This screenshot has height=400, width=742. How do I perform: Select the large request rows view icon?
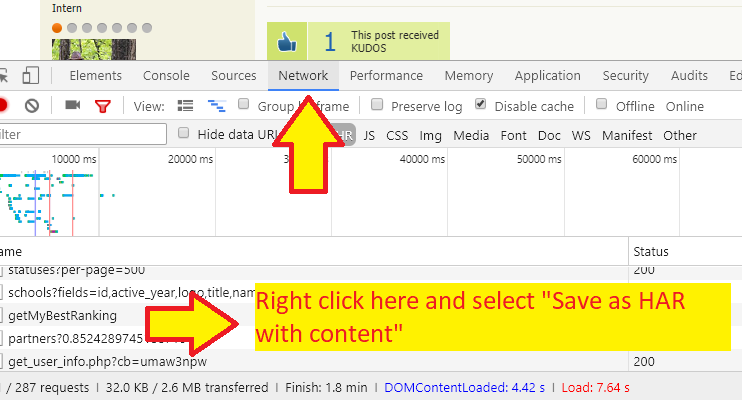click(185, 106)
